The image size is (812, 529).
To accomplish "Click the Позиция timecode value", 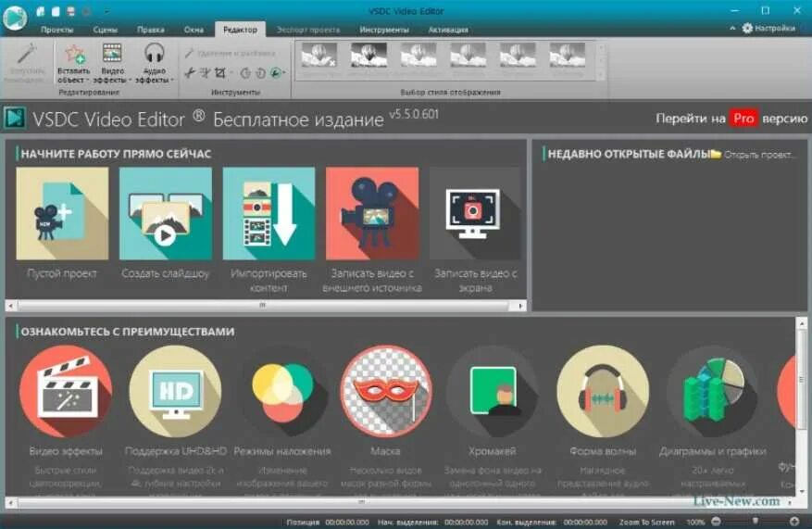I will (347, 522).
